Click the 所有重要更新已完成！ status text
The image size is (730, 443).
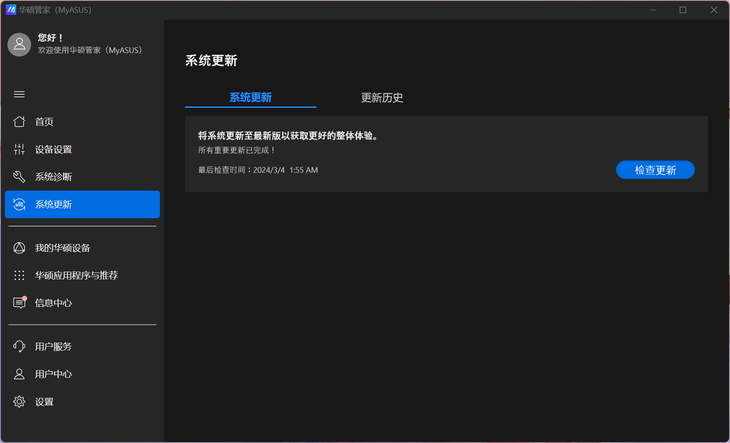[x=237, y=150]
